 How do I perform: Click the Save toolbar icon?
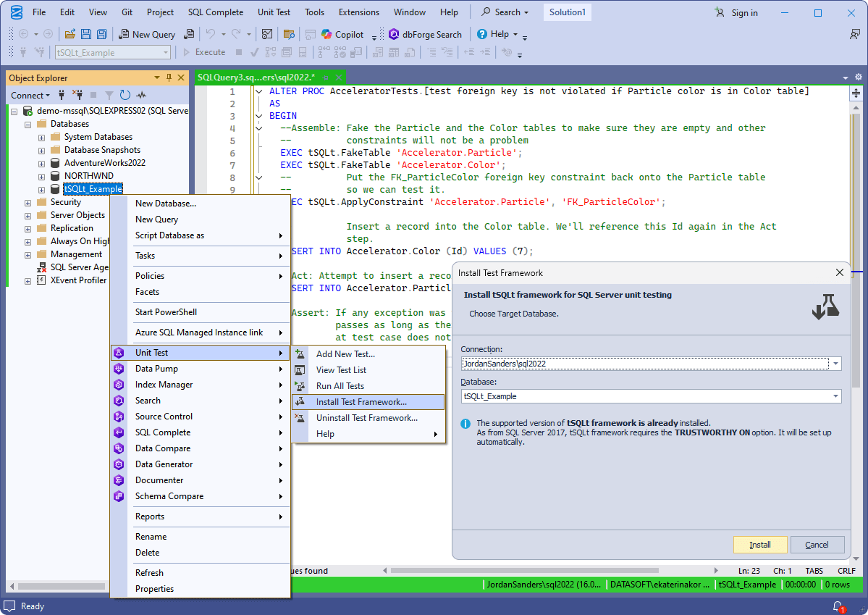click(x=86, y=34)
